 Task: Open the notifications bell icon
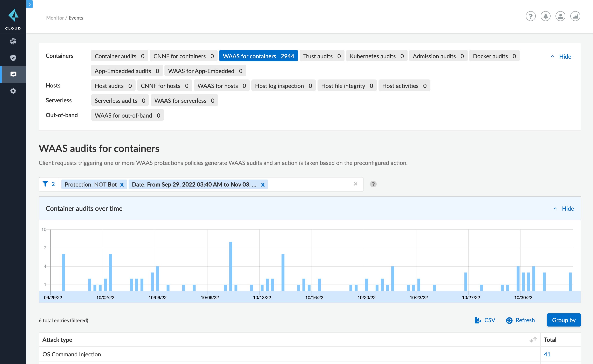[545, 16]
